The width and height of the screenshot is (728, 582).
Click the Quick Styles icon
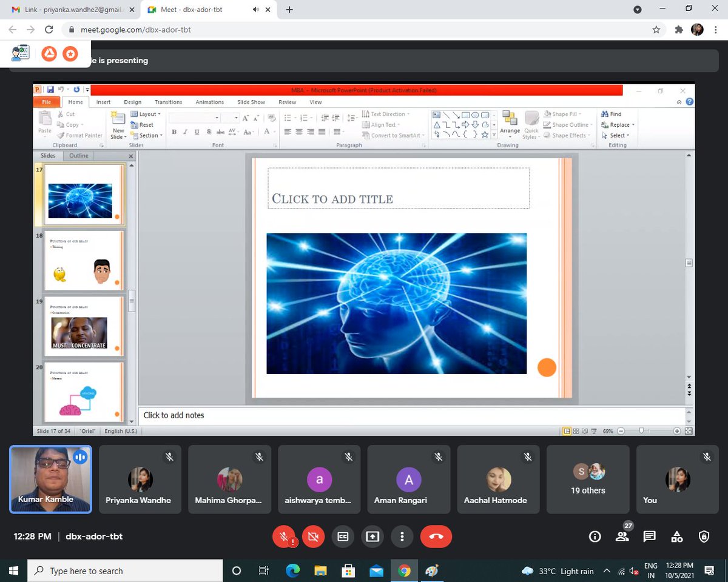[x=531, y=125]
